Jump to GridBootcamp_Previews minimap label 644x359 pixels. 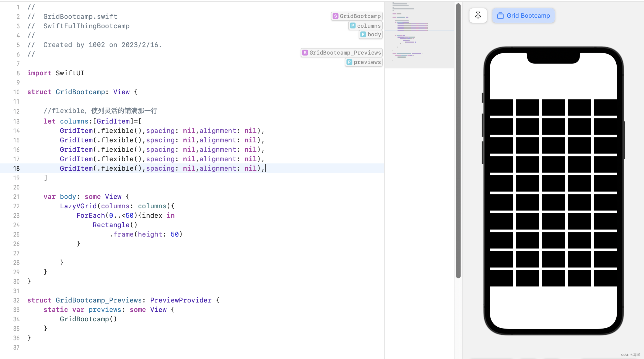click(x=342, y=53)
